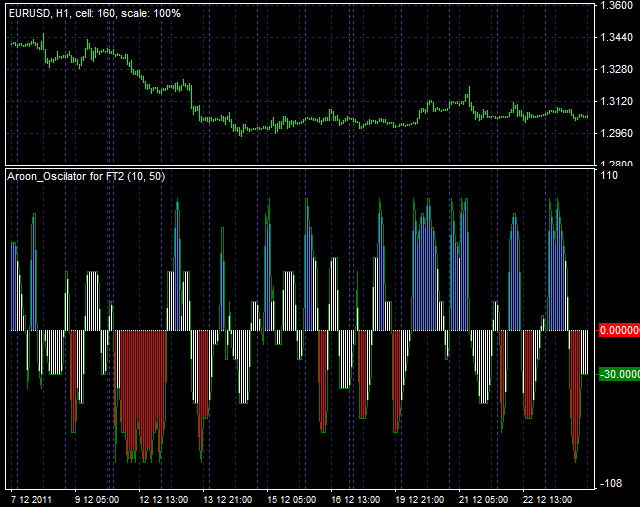Image resolution: width=640 pixels, height=507 pixels.
Task: Click the 13 12 21:00 time label
Action: [228, 500]
